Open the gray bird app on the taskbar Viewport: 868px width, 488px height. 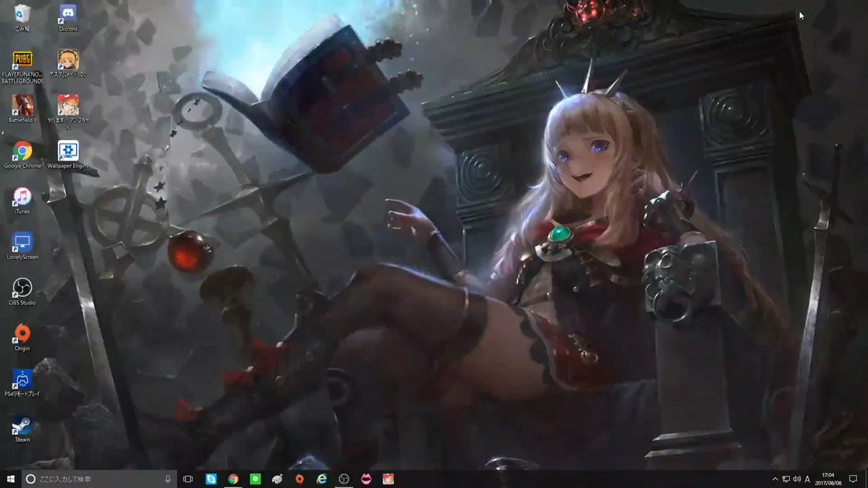pos(277,479)
